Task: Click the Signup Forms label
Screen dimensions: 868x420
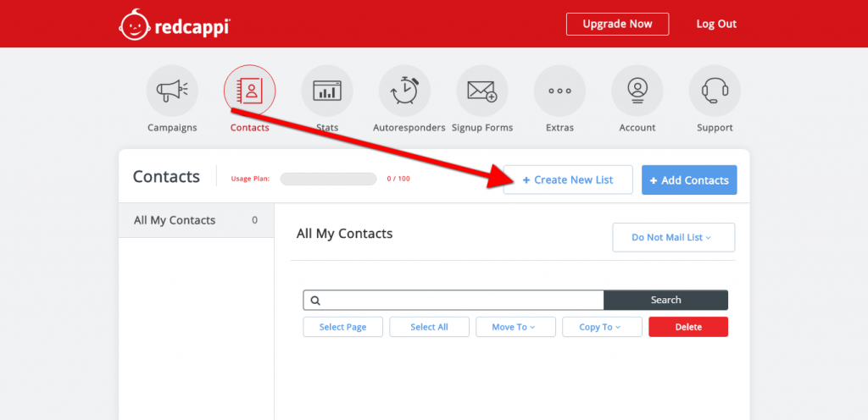Action: coord(482,128)
